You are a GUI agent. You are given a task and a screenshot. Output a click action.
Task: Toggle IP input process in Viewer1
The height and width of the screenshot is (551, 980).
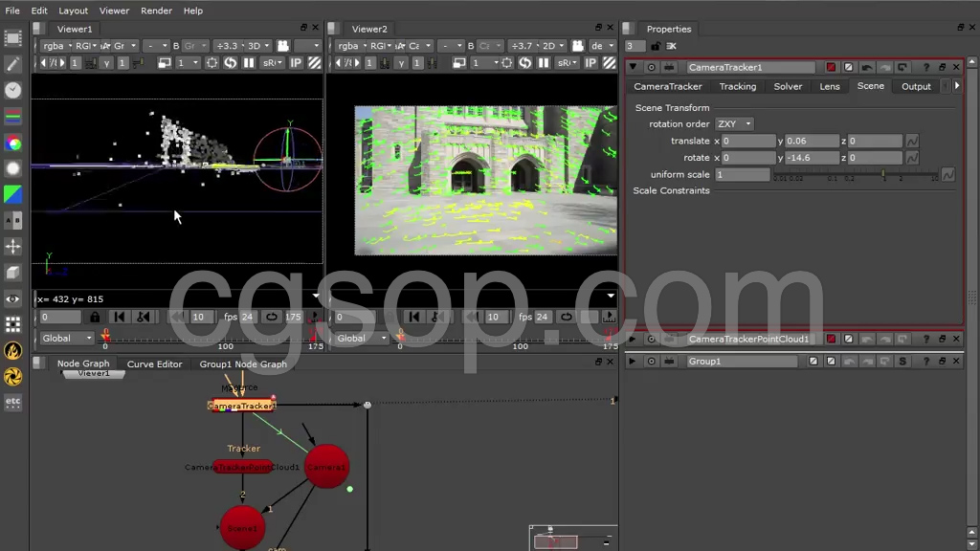[296, 63]
